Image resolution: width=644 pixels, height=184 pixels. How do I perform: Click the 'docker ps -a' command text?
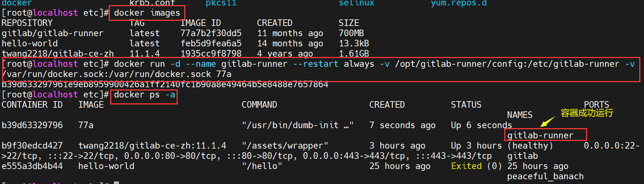144,95
